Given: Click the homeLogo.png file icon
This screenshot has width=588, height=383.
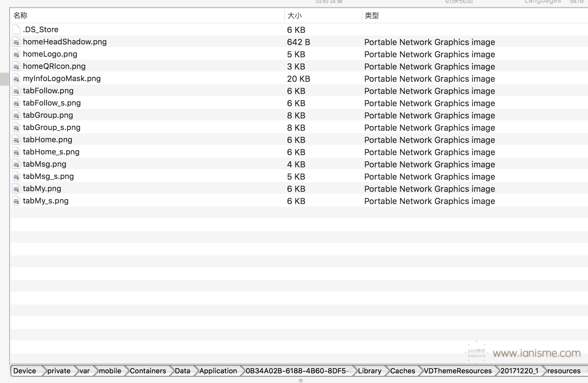Looking at the screenshot, I should click(x=16, y=54).
